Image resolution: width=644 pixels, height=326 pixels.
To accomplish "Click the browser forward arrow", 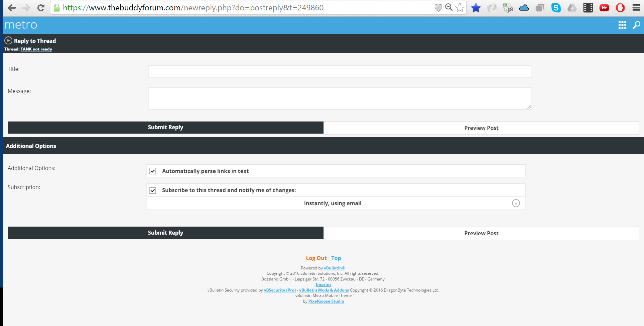I will (26, 8).
